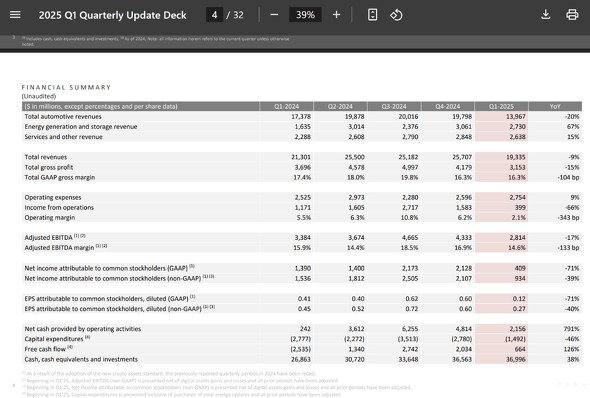The height and width of the screenshot is (398, 590).
Task: Select the Q1-2025 column header
Action: point(501,106)
